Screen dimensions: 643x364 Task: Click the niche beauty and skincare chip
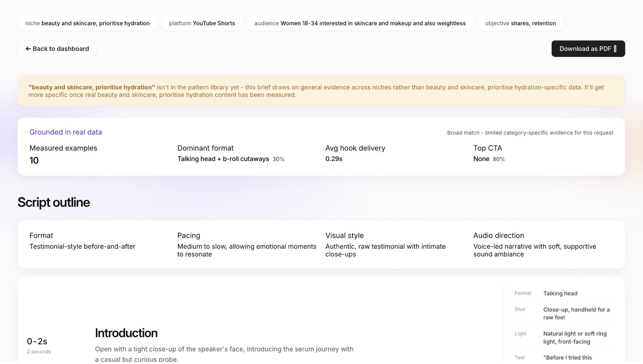[x=88, y=23]
